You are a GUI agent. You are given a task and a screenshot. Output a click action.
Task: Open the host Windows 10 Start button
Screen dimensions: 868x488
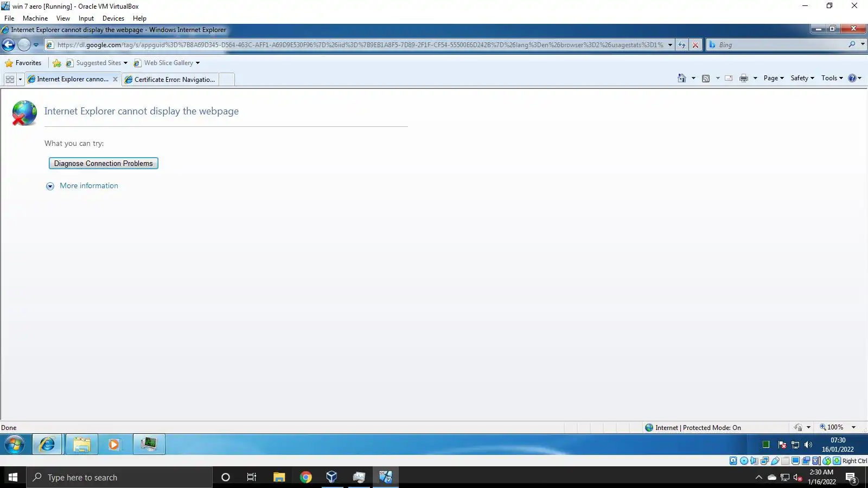13,477
